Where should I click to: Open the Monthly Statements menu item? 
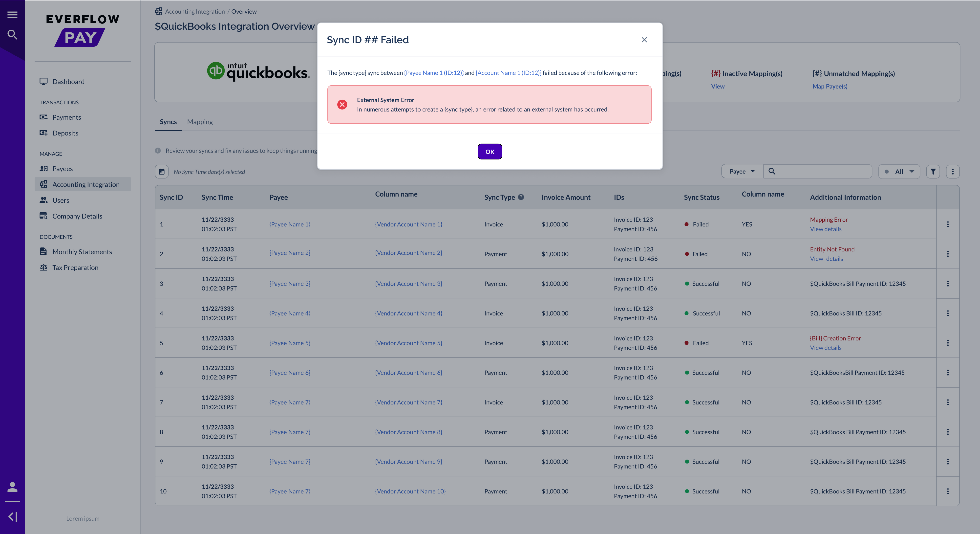point(82,251)
